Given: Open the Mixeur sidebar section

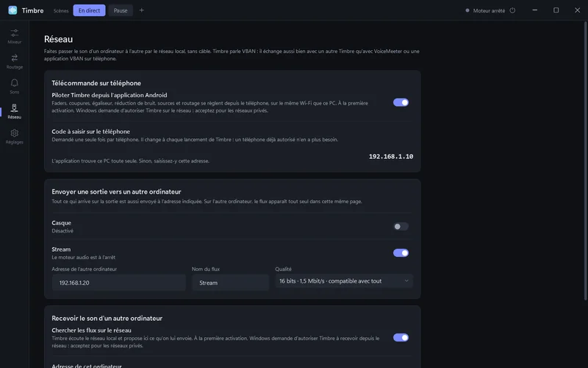Looking at the screenshot, I should (14, 36).
